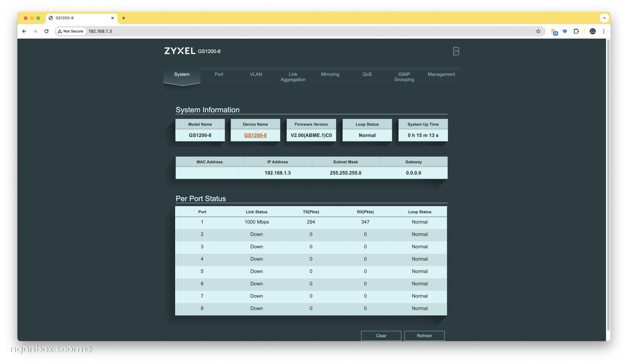Click the uptime value 0 h 15 m 13 s
The image size is (628, 364).
pyautogui.click(x=423, y=135)
